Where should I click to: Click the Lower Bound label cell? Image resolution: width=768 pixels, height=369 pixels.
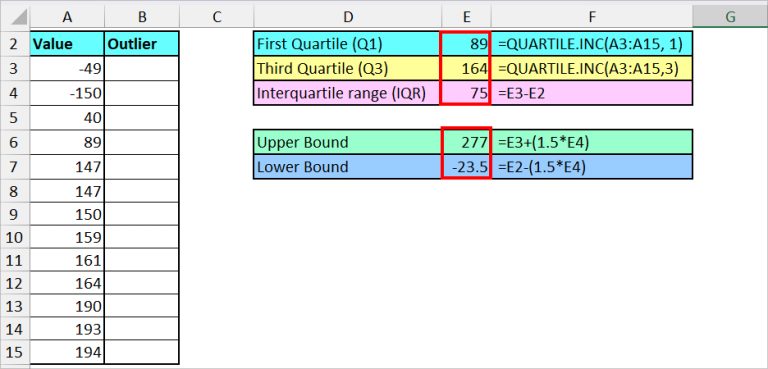[347, 167]
